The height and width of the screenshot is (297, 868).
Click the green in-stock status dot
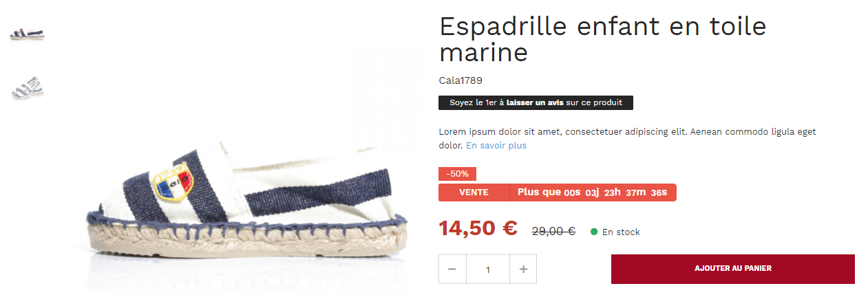[594, 232]
